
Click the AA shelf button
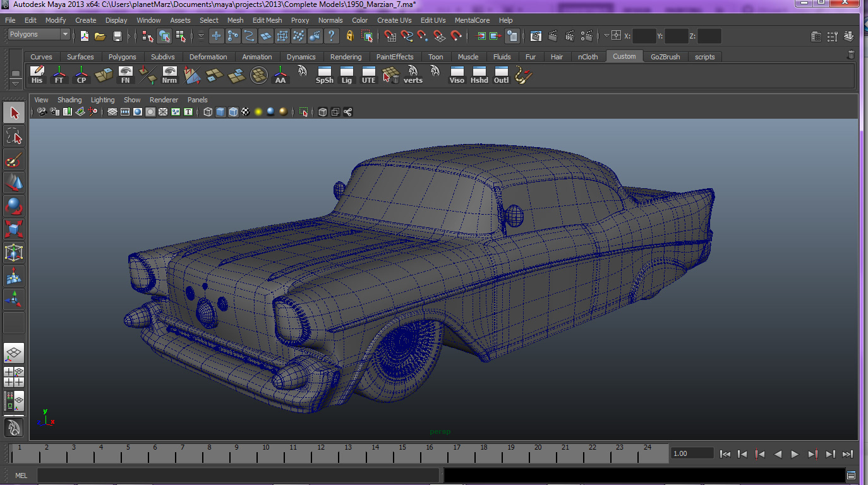280,75
